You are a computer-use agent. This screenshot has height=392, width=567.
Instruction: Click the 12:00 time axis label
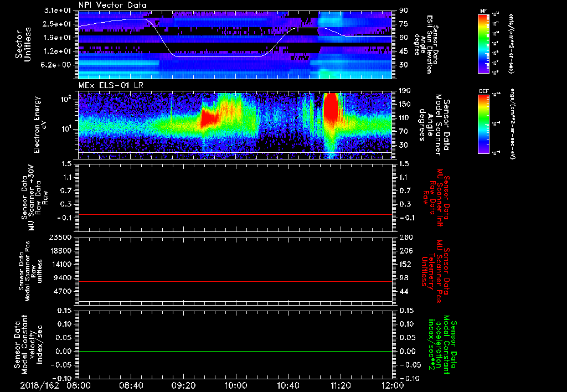[393, 385]
